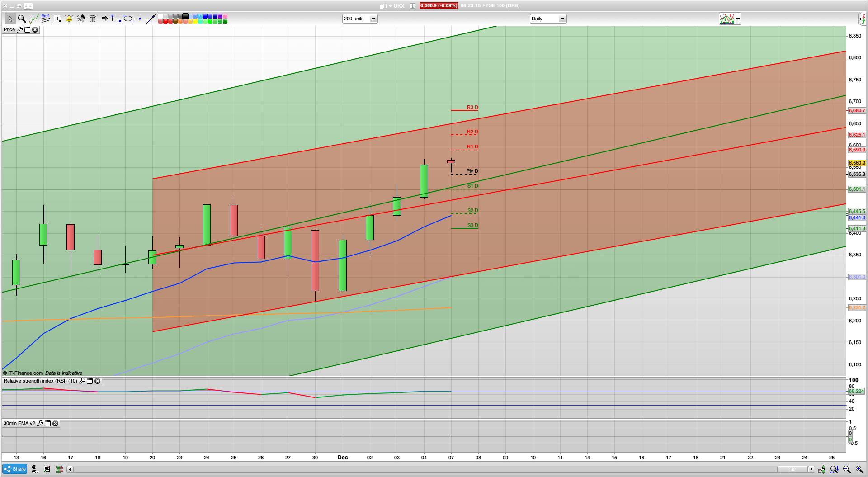Select the trash deletion tool

[x=93, y=19]
